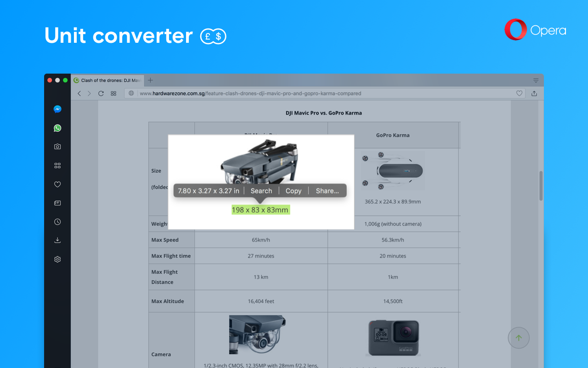The image size is (588, 368).
Task: Open Speed Dial from the sidebar
Action: pos(57,166)
